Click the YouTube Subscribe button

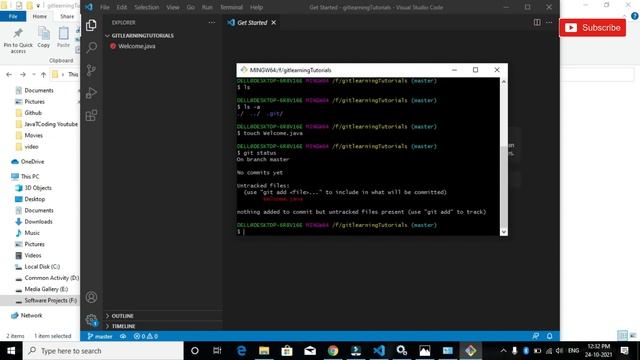(x=593, y=28)
